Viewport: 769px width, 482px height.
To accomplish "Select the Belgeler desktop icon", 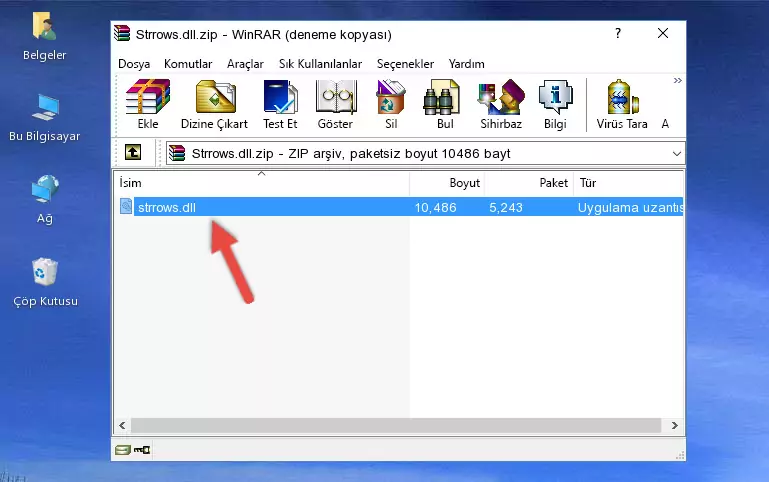I will point(45,37).
